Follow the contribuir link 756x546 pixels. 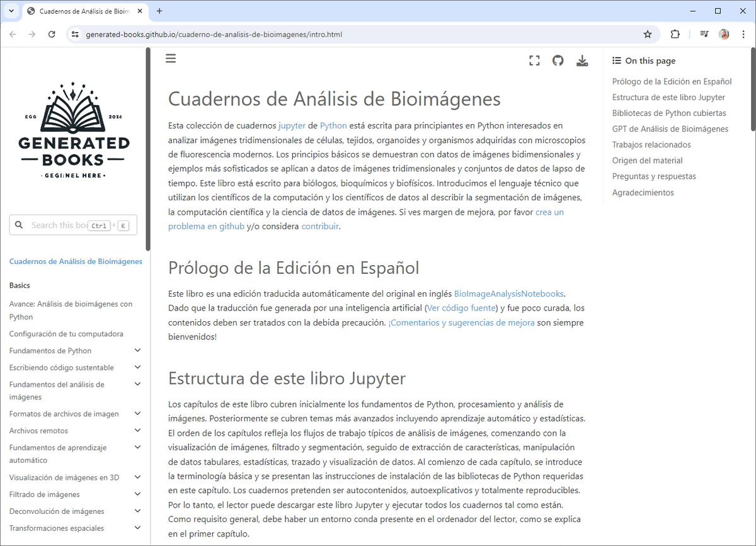(320, 226)
